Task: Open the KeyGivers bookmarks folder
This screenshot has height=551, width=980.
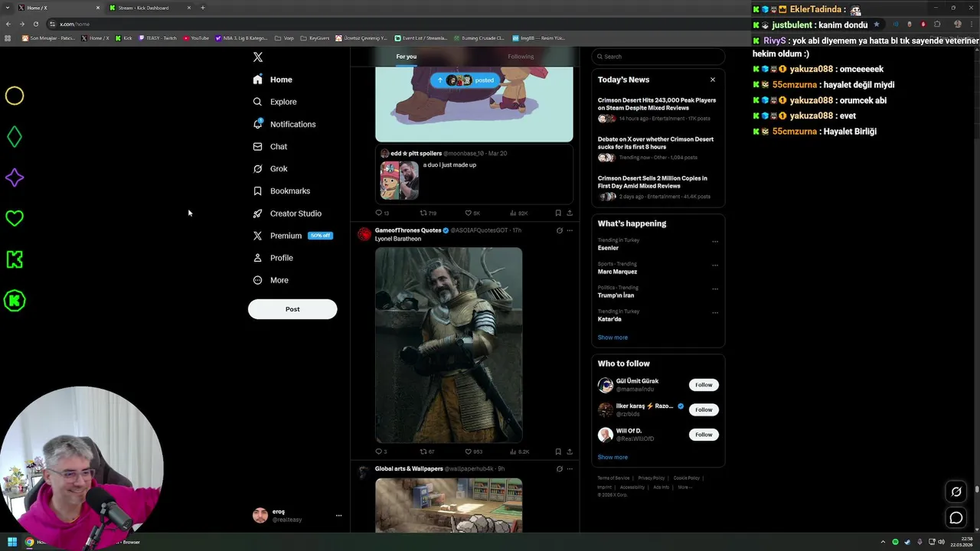Action: pos(315,37)
